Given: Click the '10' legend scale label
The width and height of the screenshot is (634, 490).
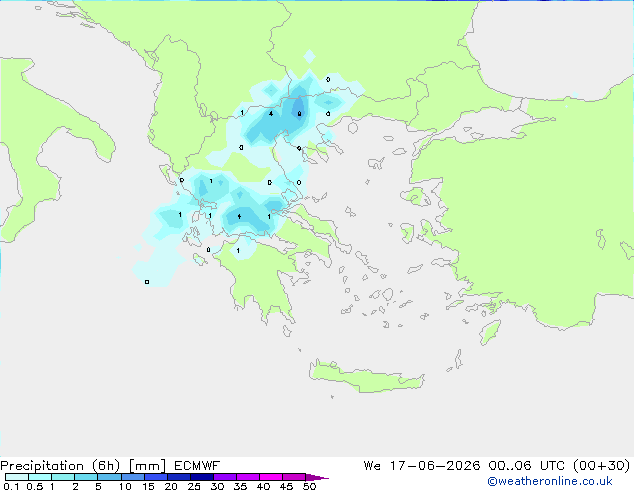Looking at the screenshot, I should pos(125,486).
